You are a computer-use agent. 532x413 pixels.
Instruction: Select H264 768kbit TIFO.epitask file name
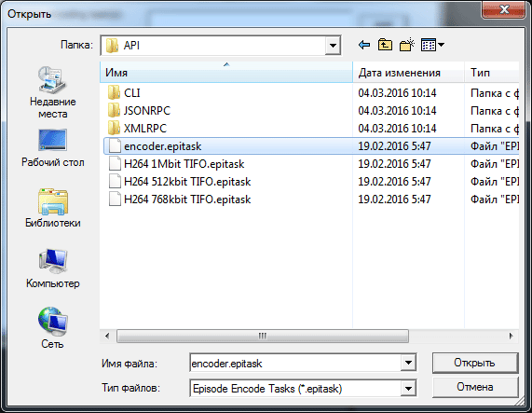(187, 200)
